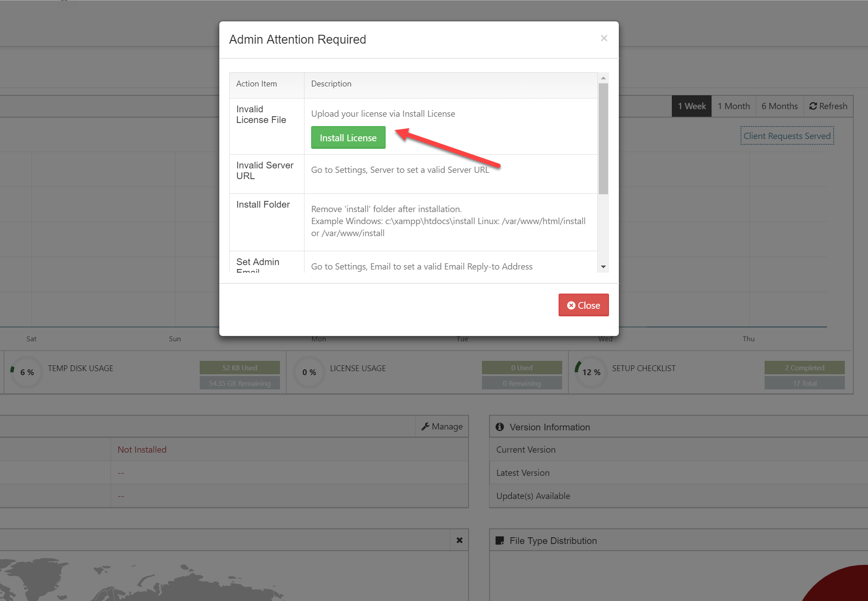868x601 pixels.
Task: Click the 0 % license usage gauge
Action: 309,372
